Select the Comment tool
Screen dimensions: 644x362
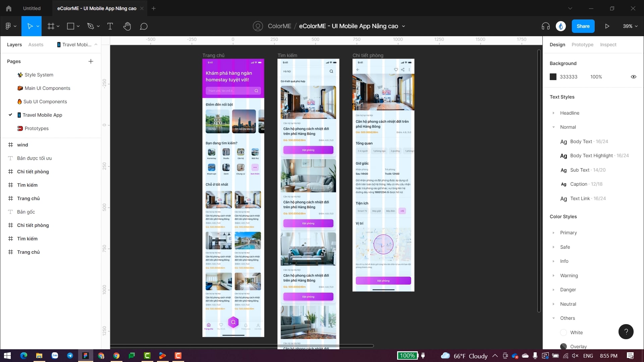[144, 26]
